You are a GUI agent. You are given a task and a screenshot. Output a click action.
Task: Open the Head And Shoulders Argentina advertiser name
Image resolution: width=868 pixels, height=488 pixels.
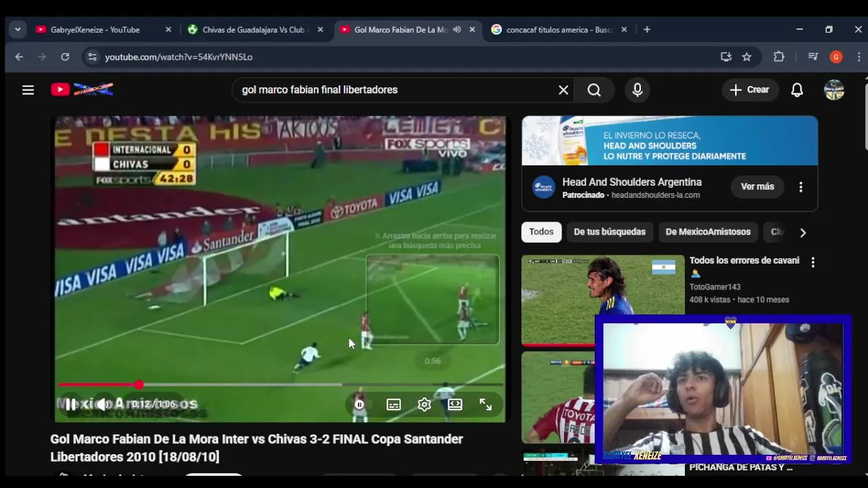[632, 182]
